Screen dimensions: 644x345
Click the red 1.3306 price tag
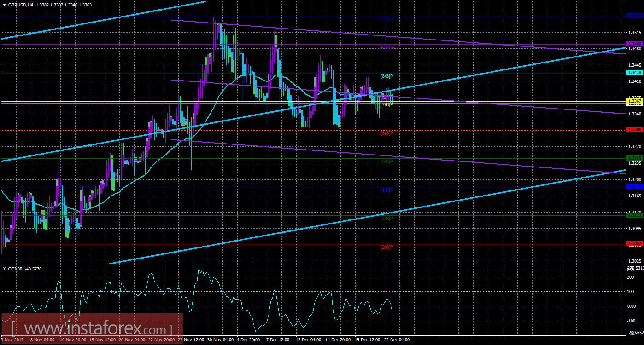coord(635,130)
